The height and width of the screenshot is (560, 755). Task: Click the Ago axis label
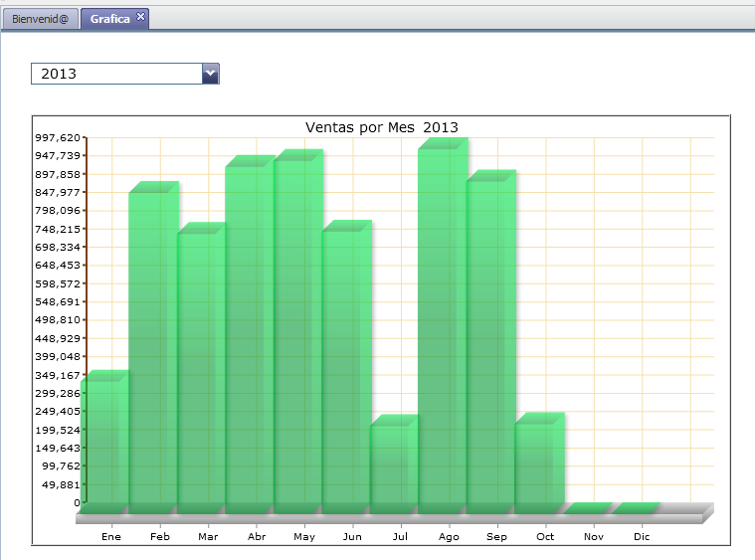click(x=449, y=537)
